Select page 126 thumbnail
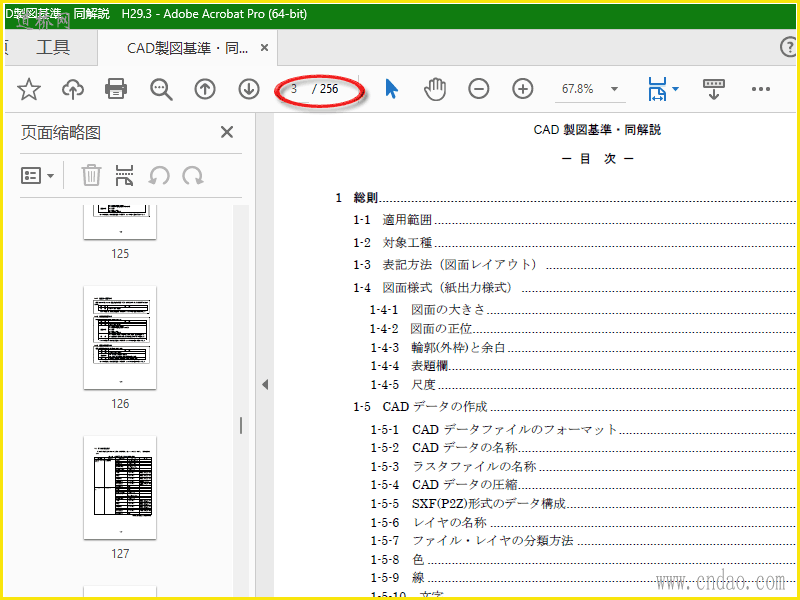This screenshot has height=600, width=800. 120,338
